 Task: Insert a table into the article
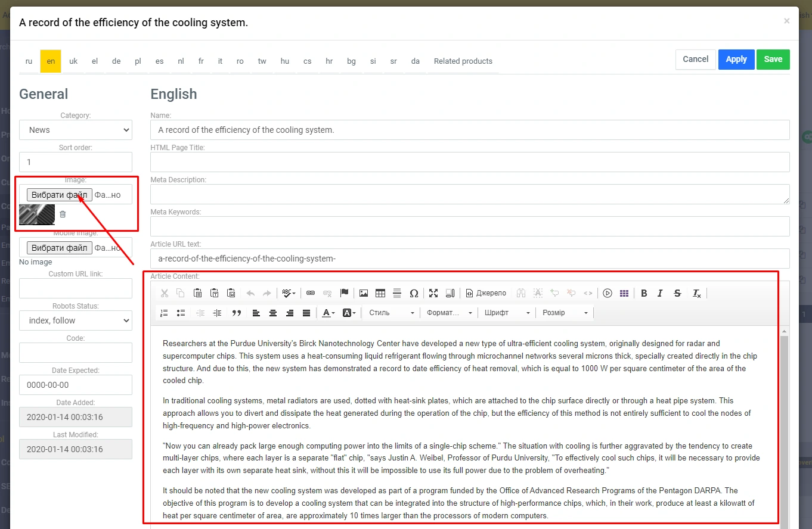(x=380, y=293)
